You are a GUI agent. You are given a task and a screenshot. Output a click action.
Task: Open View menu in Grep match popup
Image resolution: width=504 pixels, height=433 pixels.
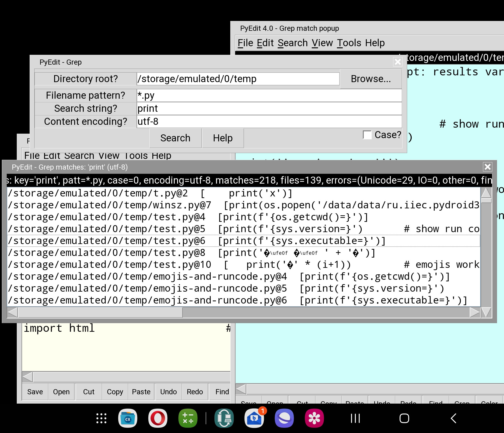[322, 43]
